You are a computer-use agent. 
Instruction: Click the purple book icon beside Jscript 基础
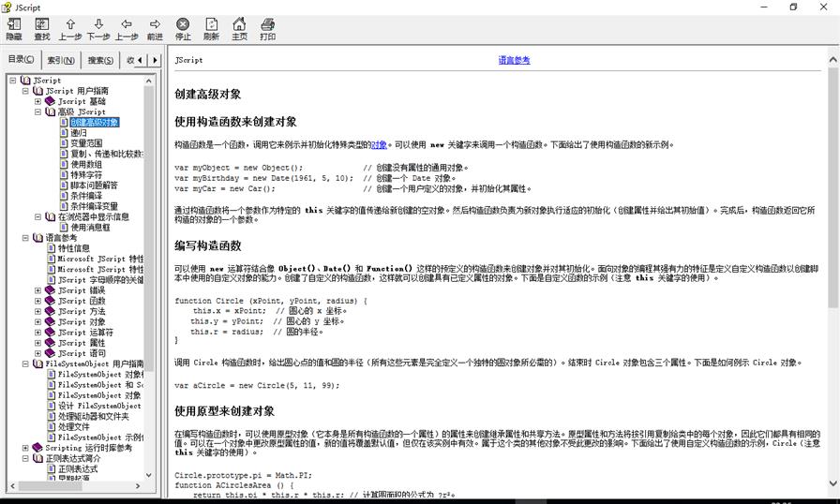tap(51, 101)
